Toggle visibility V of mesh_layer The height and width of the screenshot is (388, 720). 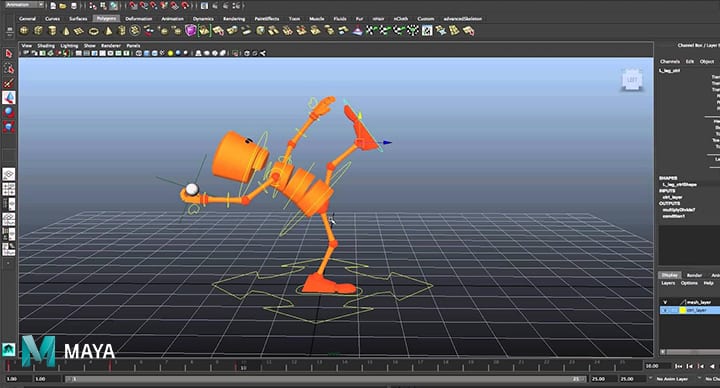tap(665, 302)
